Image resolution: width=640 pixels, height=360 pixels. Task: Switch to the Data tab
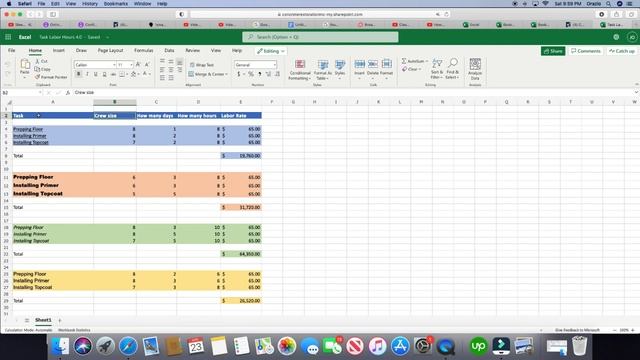(x=169, y=51)
